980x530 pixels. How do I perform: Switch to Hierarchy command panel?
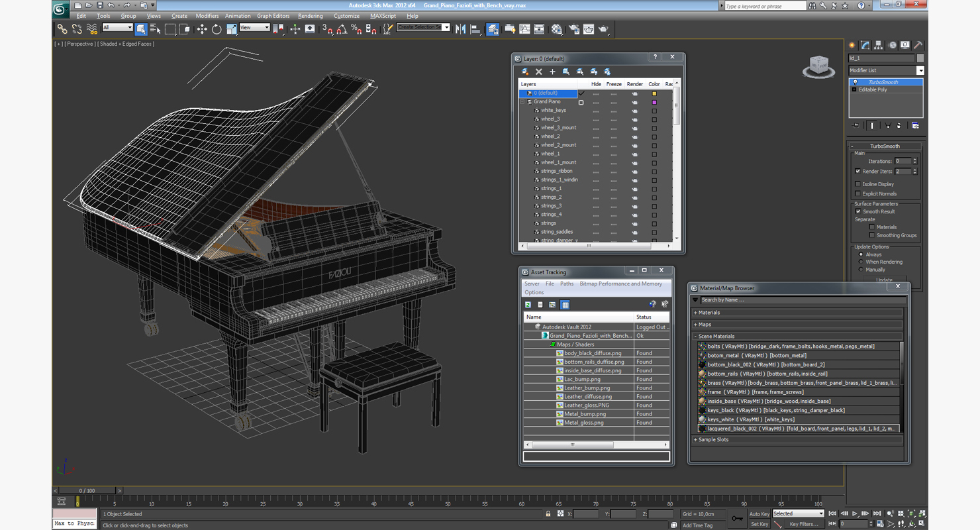[x=879, y=45]
